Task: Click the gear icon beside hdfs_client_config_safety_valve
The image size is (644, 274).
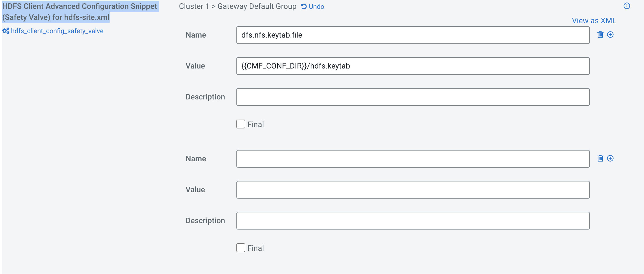Action: (6, 31)
